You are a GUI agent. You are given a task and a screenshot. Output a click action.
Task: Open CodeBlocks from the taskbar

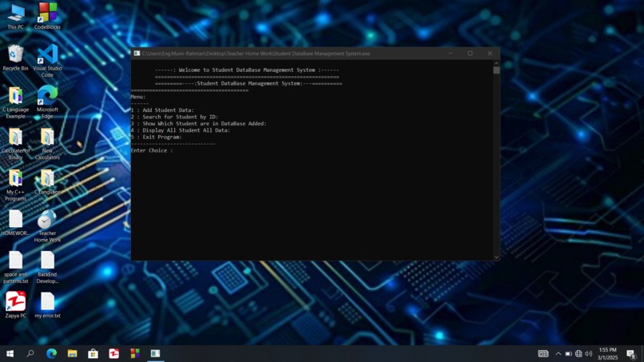[x=135, y=353]
